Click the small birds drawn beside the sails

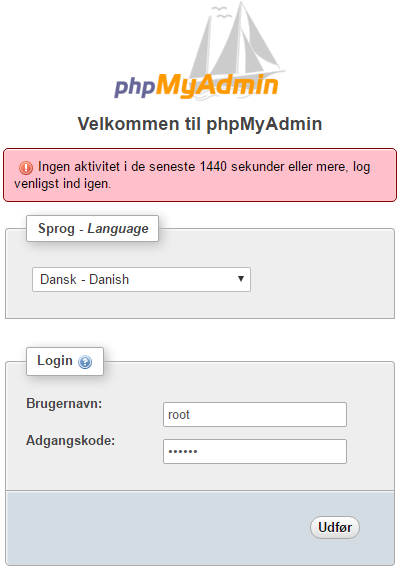221,12
